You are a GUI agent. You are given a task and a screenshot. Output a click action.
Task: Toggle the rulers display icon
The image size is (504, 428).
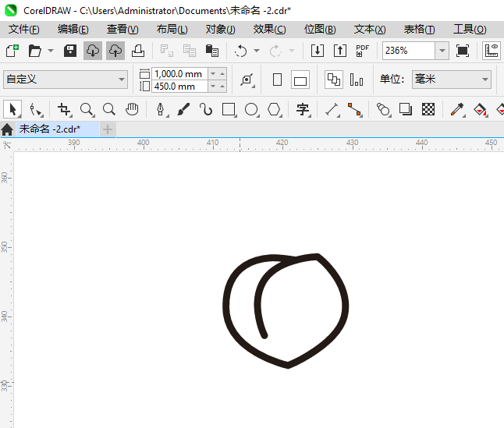(x=492, y=51)
